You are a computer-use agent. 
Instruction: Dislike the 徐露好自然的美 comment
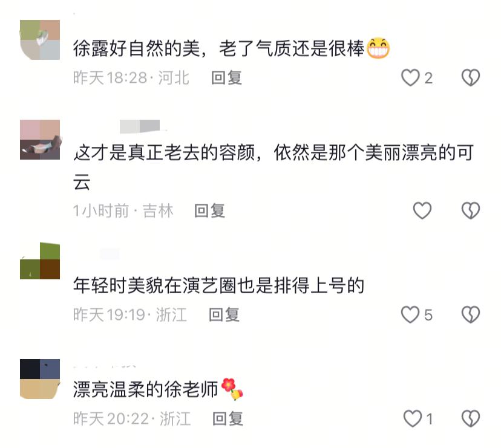[471, 77]
